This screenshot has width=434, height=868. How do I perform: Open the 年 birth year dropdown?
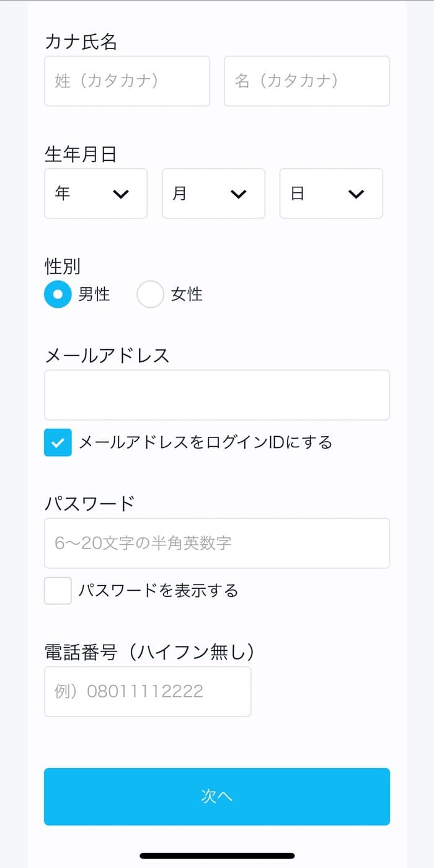[x=95, y=194]
